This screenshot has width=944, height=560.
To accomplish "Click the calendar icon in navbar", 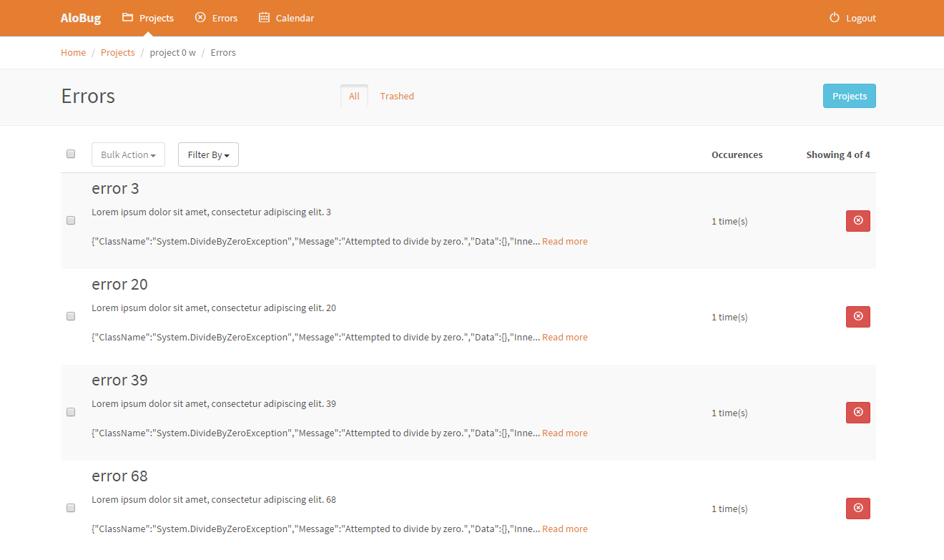I will (264, 17).
